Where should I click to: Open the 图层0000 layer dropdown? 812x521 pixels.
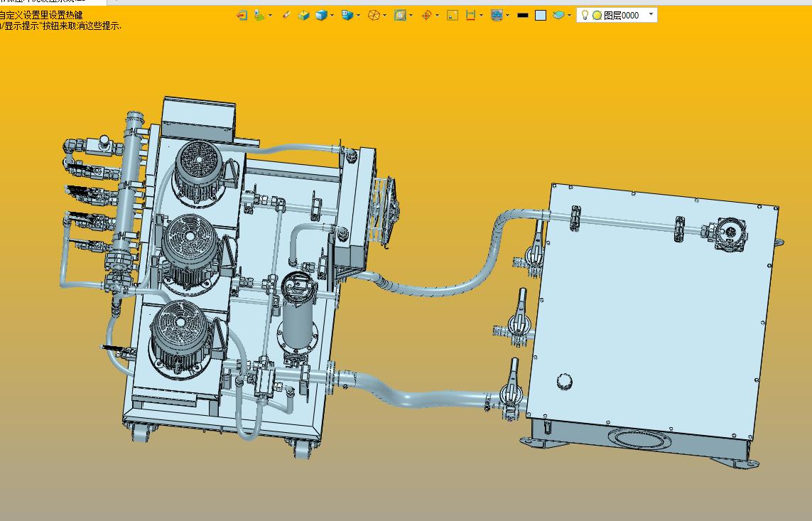651,14
